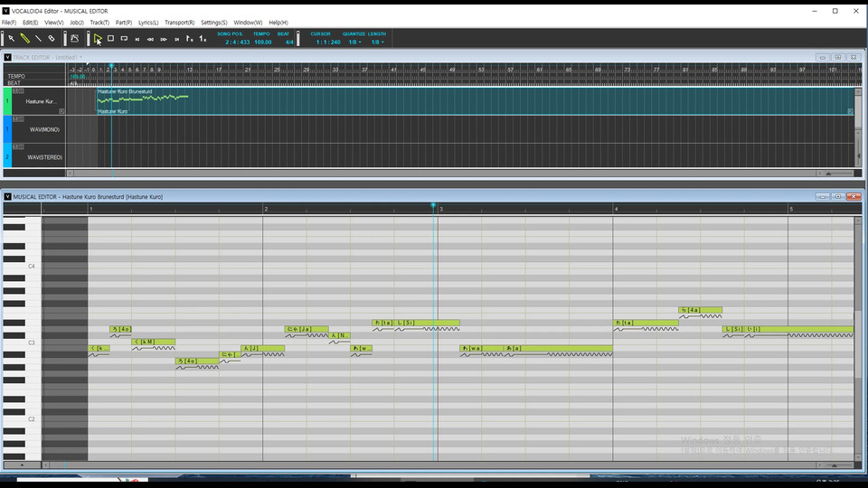Toggle mute/solo on WAV(STEREO) track
Screen dimensions: 868x488
click(18, 146)
